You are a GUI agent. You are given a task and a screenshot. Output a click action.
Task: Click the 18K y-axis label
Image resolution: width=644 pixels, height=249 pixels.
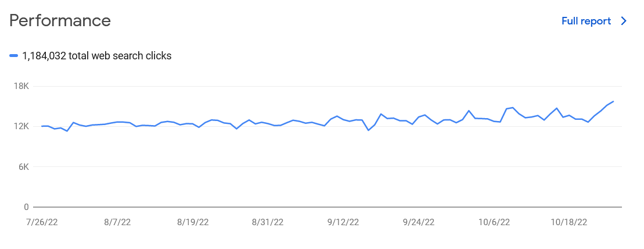tap(20, 87)
